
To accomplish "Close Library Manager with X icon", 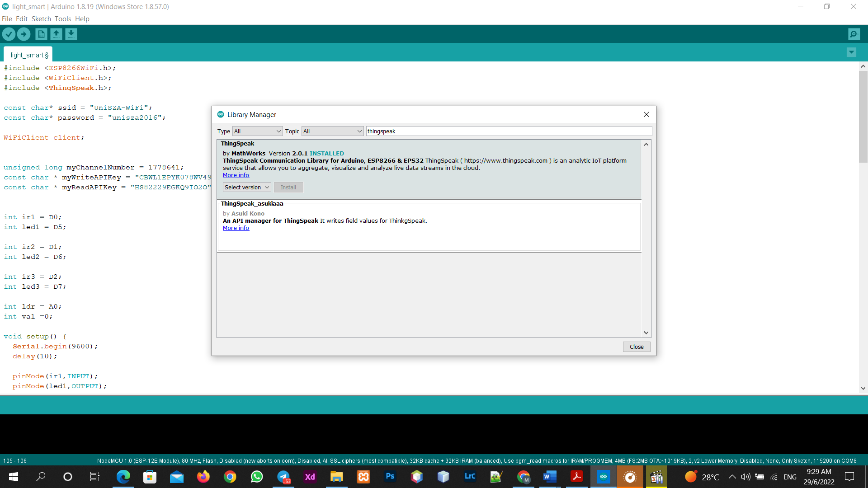I will [646, 114].
